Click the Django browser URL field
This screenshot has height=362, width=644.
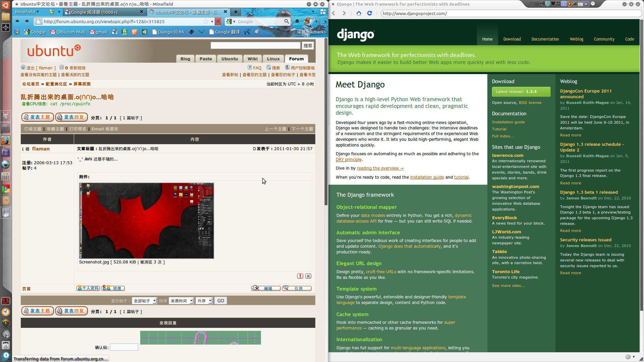[511, 13]
